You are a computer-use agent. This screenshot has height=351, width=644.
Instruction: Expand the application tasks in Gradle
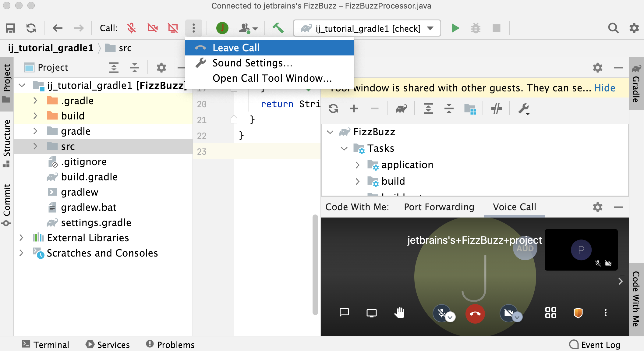point(357,164)
